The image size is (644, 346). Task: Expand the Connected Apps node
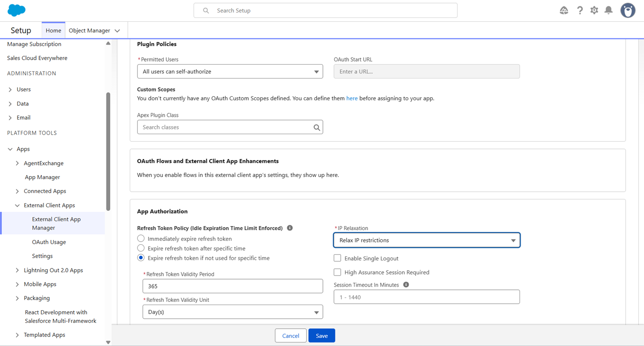[x=17, y=191]
